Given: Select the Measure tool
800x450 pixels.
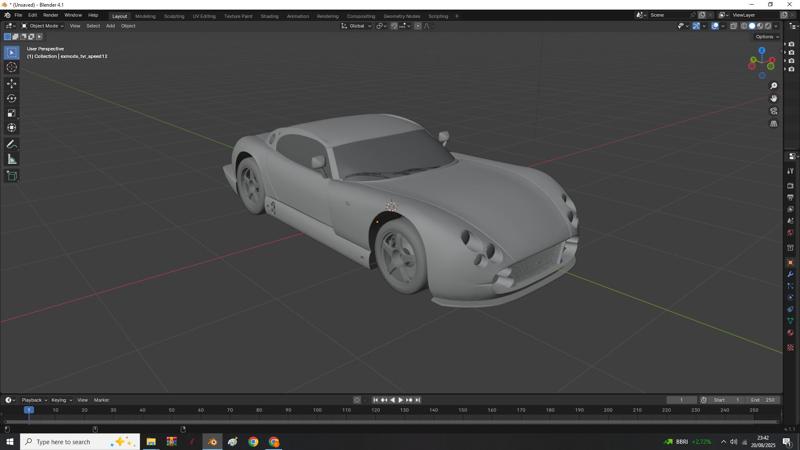Looking at the screenshot, I should coord(12,159).
